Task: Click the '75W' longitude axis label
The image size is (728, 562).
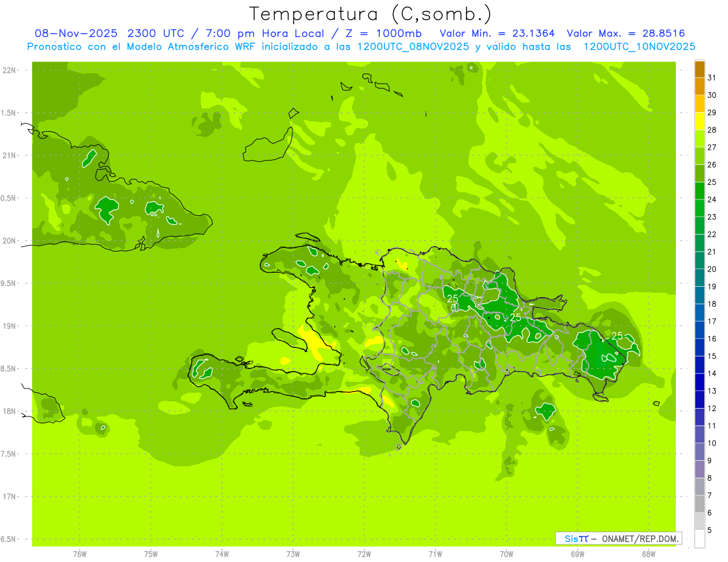Action: (x=151, y=554)
